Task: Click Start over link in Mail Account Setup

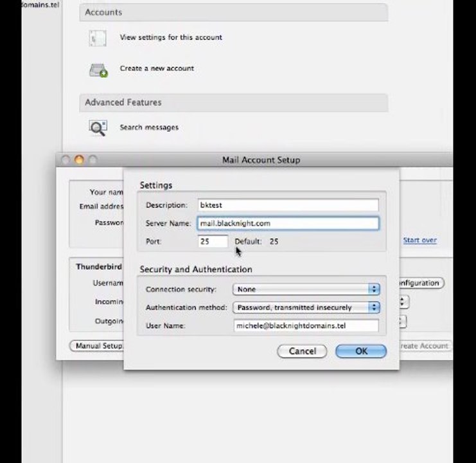Action: coord(420,241)
